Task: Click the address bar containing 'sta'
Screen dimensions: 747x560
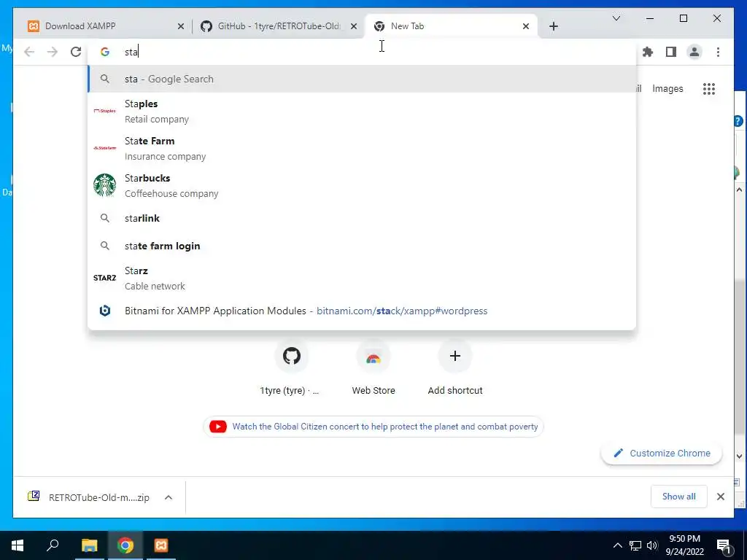Action: pyautogui.click(x=362, y=52)
